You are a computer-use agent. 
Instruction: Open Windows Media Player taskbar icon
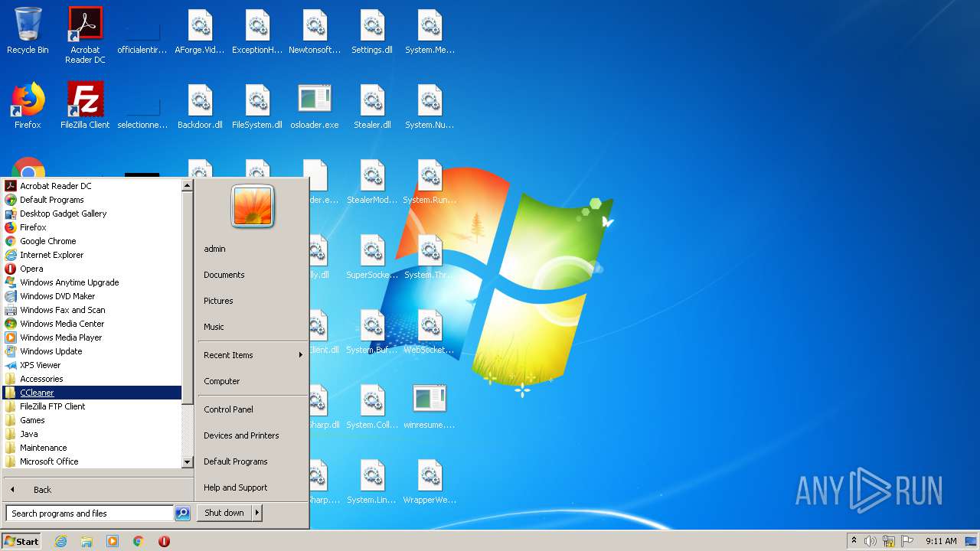click(x=113, y=541)
